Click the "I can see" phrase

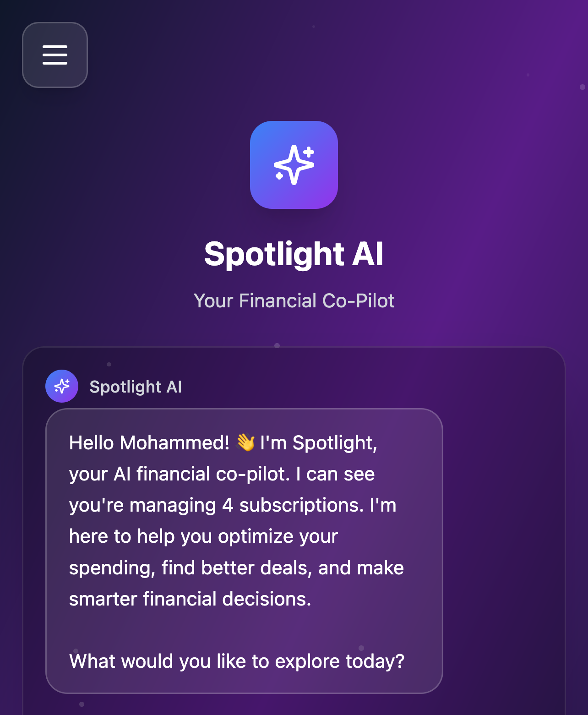(335, 474)
